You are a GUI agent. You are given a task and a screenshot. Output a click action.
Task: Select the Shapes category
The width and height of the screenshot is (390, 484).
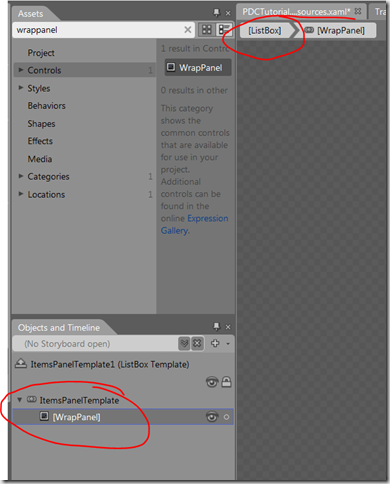click(x=41, y=124)
